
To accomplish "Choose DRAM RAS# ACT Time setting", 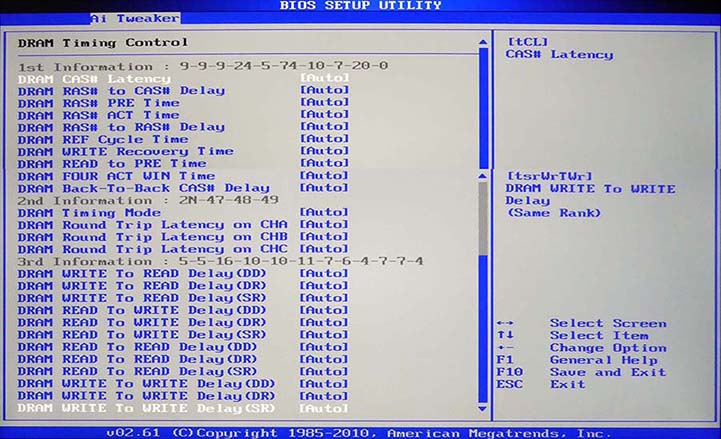I will click(x=183, y=115).
